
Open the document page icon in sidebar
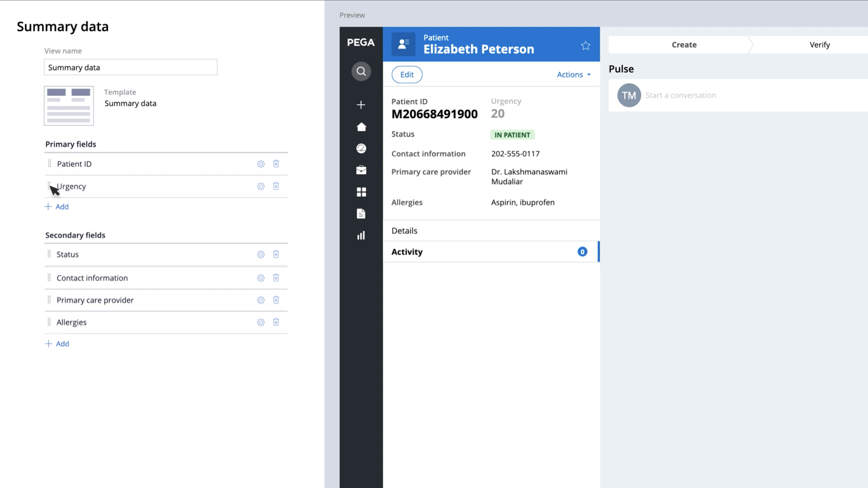(x=361, y=213)
